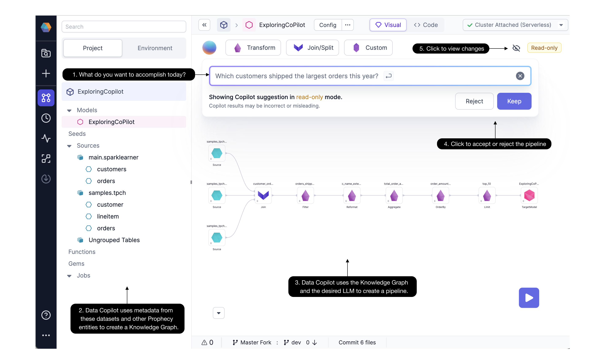The width and height of the screenshot is (608, 364).
Task: Open the history clock icon in sidebar
Action: pos(46,118)
